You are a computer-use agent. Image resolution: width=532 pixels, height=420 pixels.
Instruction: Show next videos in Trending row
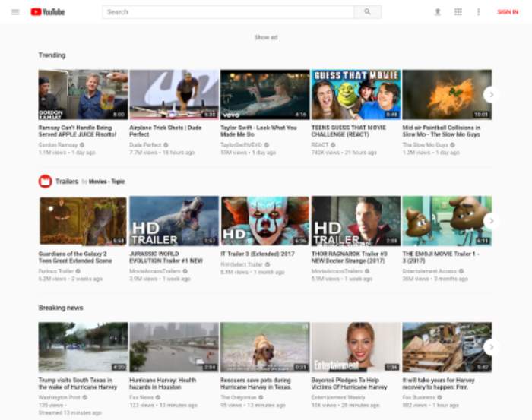tap(491, 95)
